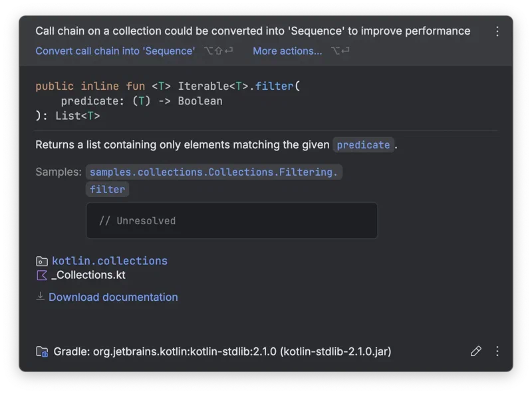532x394 pixels.
Task: Click the Download documentation link
Action: coord(113,297)
